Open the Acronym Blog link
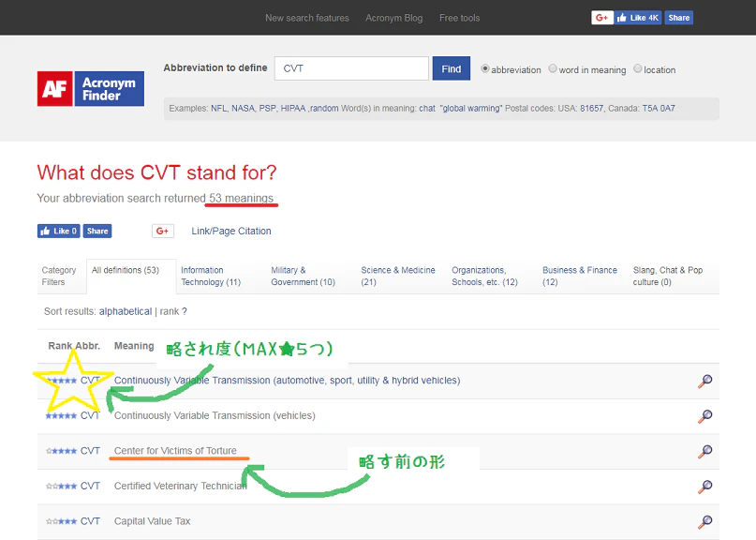The width and height of the screenshot is (756, 540). [393, 18]
